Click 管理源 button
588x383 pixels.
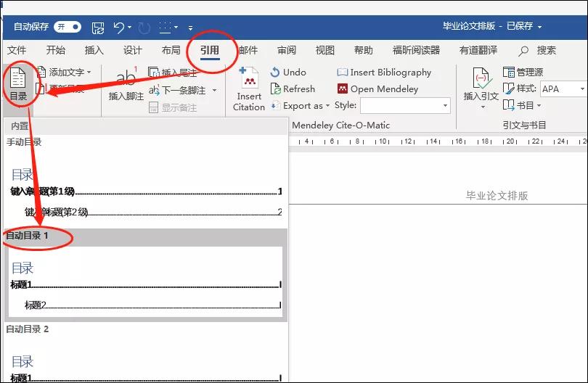(x=523, y=72)
